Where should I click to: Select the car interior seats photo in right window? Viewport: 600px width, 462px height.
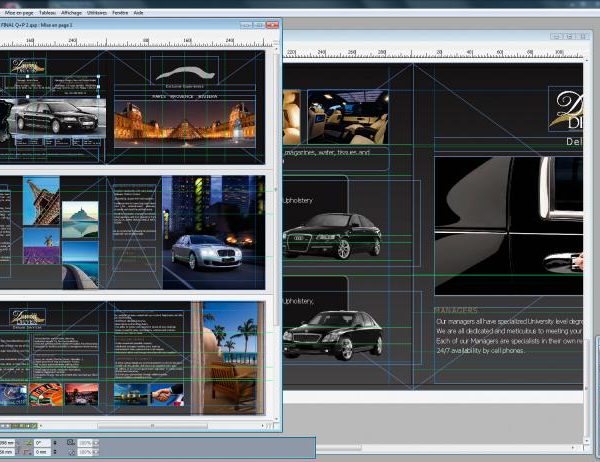[348, 117]
